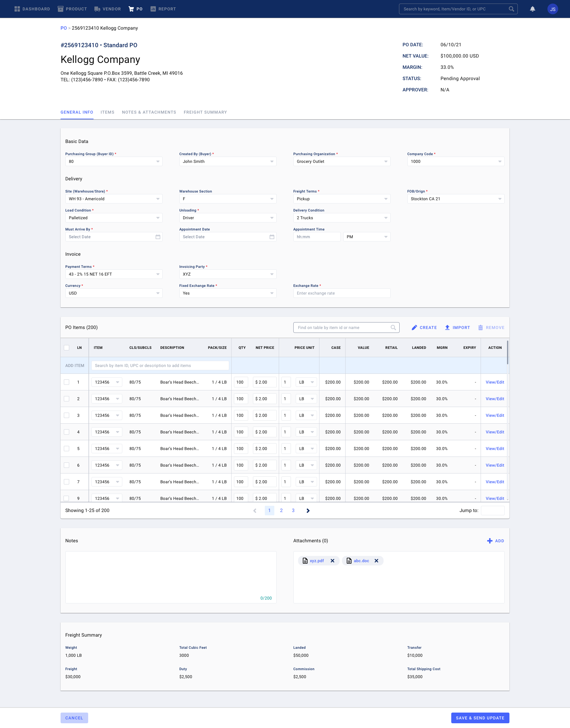Viewport: 570px width, 728px height.
Task: Select all PO items with header checkbox
Action: pos(66,347)
